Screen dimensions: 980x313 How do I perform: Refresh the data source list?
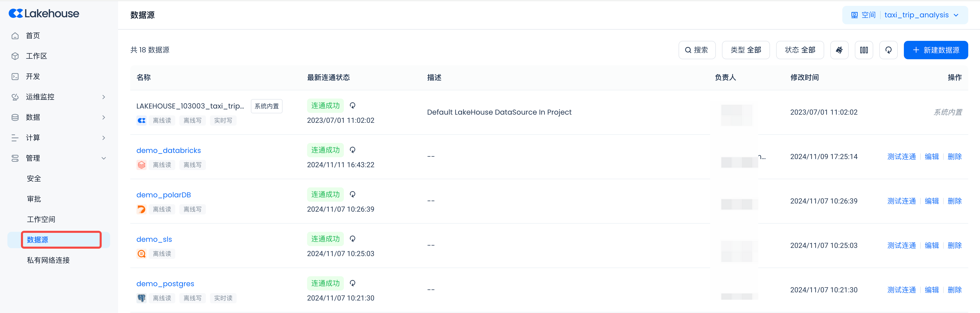[x=888, y=50]
